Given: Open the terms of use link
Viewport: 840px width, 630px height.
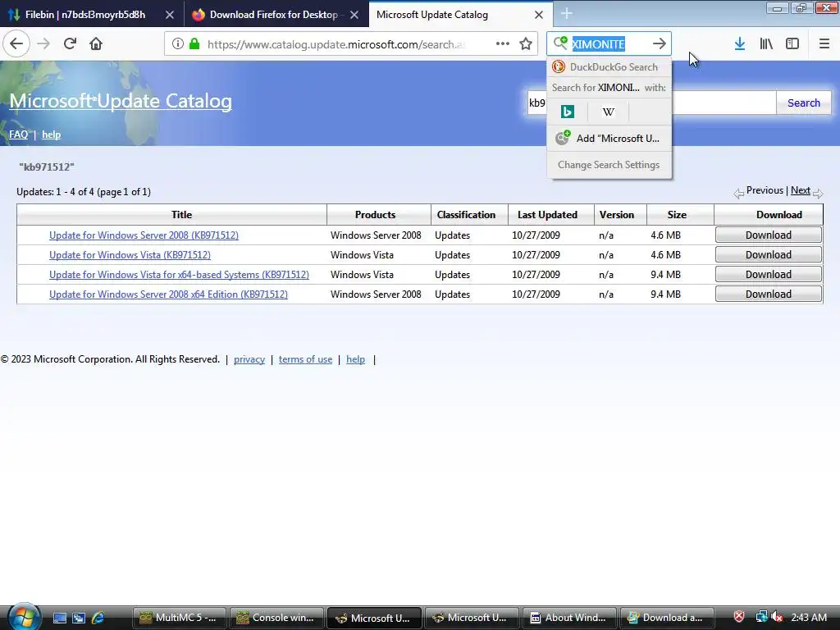Looking at the screenshot, I should coord(305,359).
